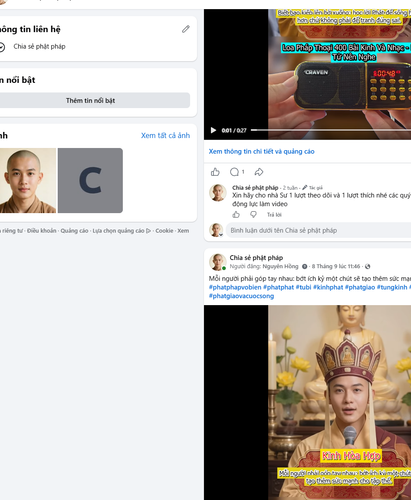
Task: Click the Xem footer link
Action: click(183, 231)
